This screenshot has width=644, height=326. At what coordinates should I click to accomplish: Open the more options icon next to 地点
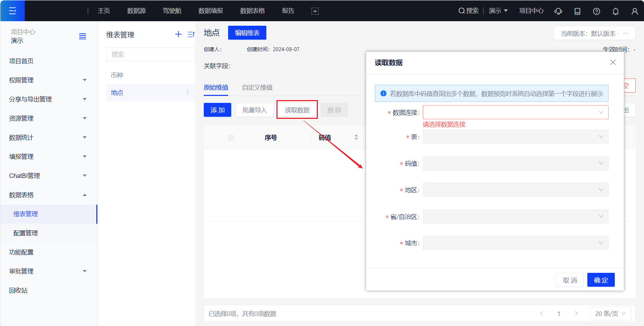tap(188, 92)
